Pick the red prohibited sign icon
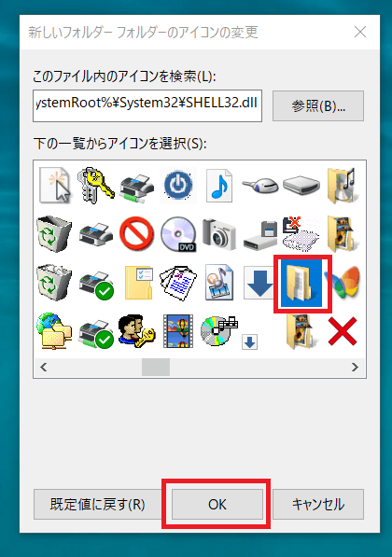 pos(136,234)
